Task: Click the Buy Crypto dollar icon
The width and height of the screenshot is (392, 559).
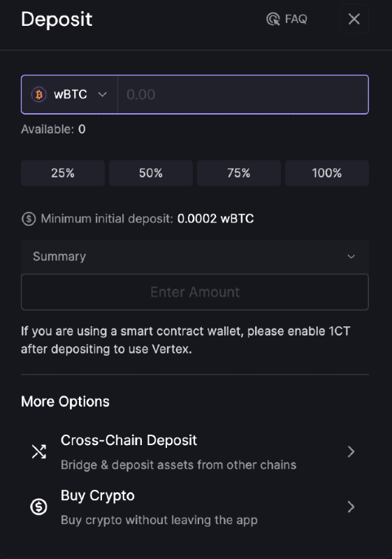Action: click(39, 507)
